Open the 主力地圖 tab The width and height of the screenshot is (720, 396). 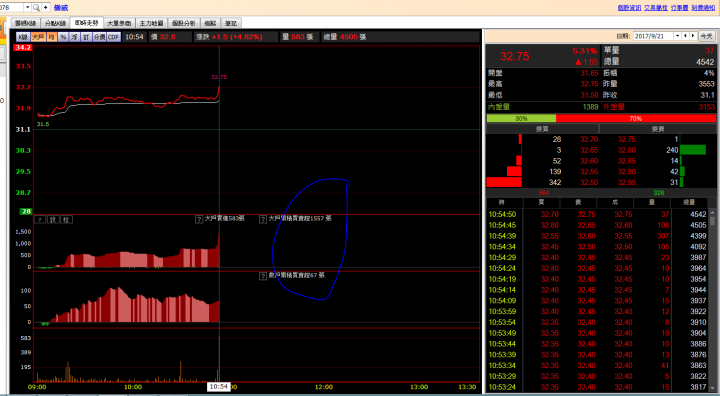[x=151, y=23]
